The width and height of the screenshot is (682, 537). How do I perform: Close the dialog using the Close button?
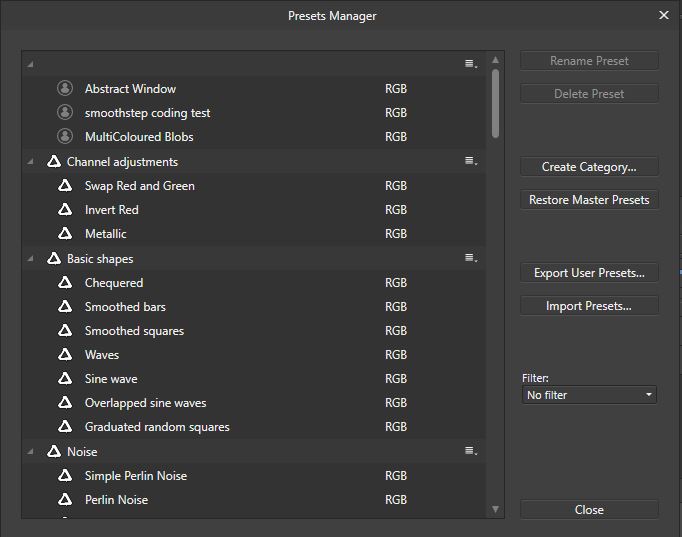589,510
